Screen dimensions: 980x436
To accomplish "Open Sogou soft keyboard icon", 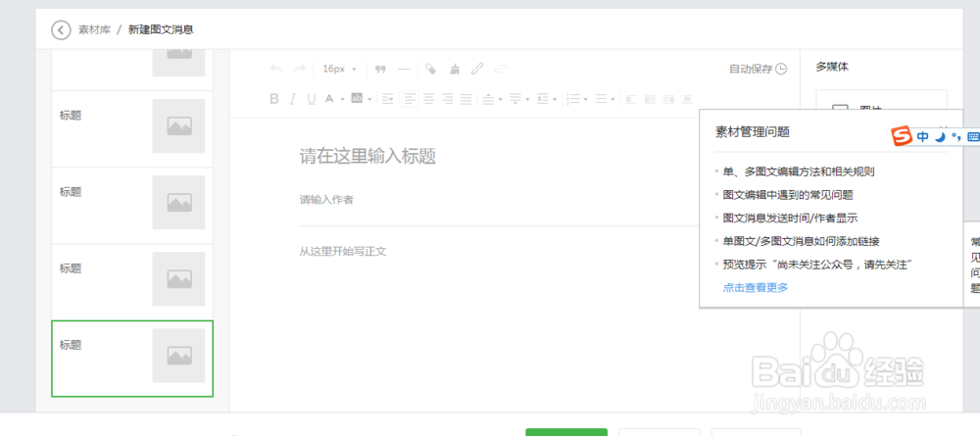I will 972,137.
